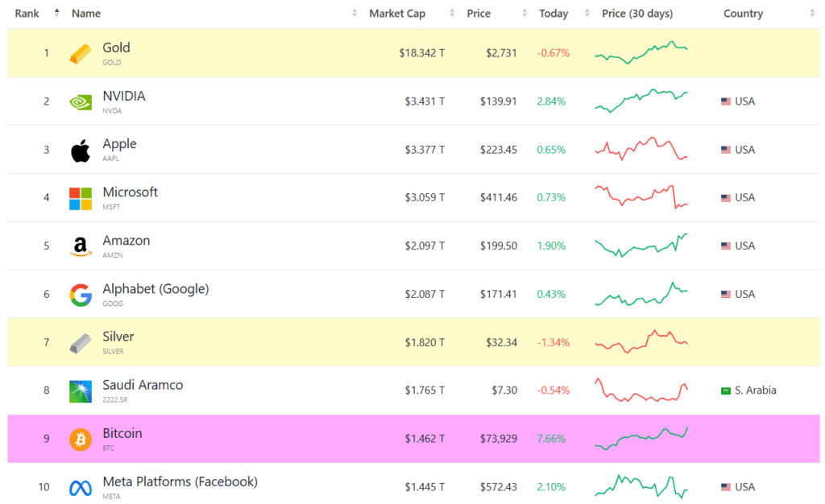
Task: Open NVIDIA 30-day price sparkline chart
Action: coord(641,101)
